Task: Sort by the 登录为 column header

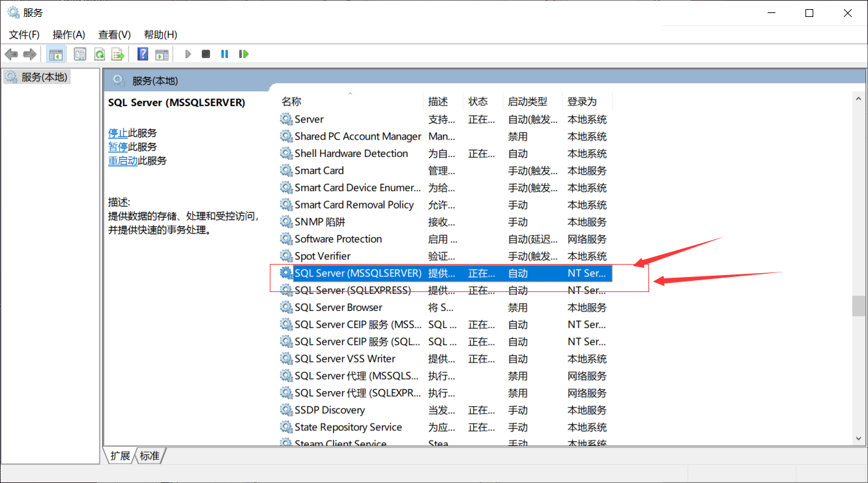Action: [x=587, y=102]
